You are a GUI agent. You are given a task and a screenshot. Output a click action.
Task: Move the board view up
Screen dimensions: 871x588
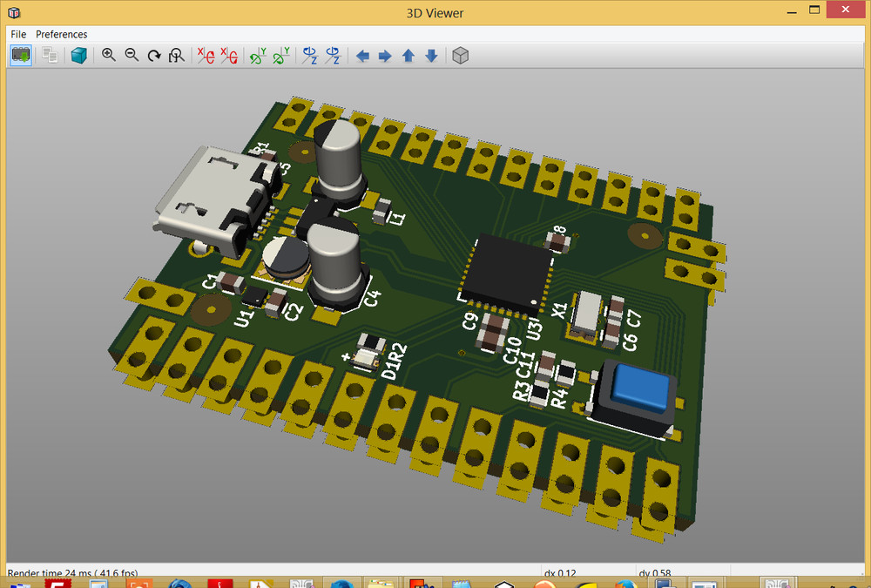tap(408, 55)
